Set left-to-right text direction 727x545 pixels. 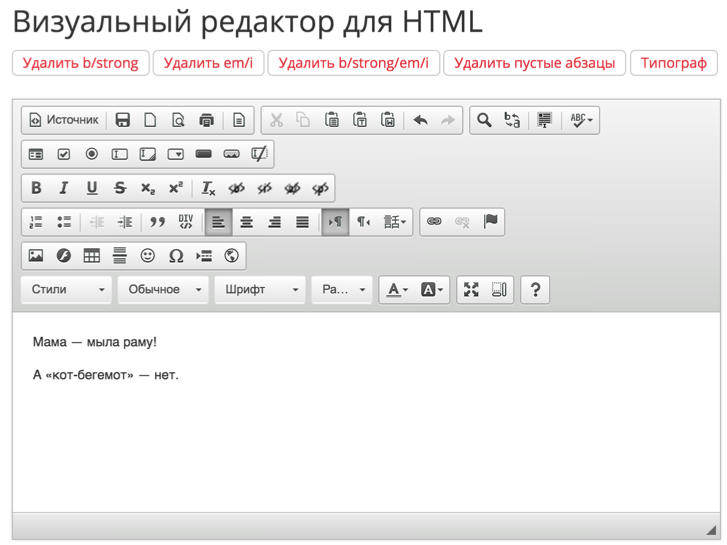(x=335, y=222)
